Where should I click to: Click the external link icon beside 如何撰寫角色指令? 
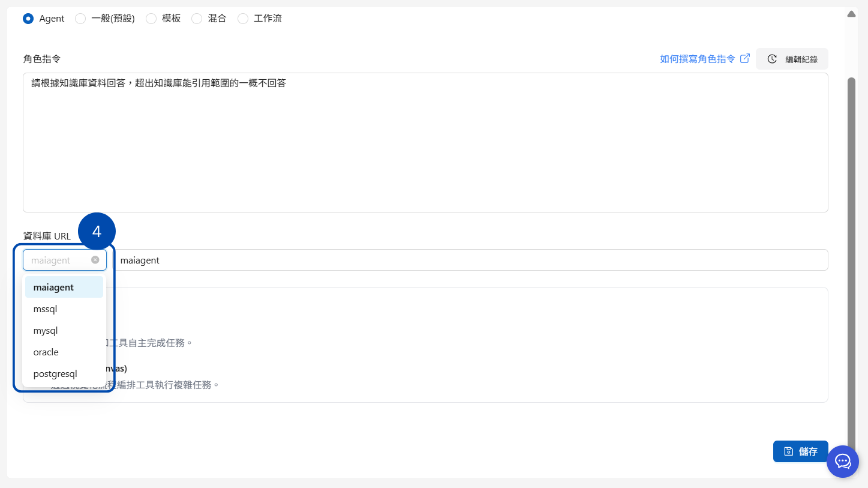(745, 59)
